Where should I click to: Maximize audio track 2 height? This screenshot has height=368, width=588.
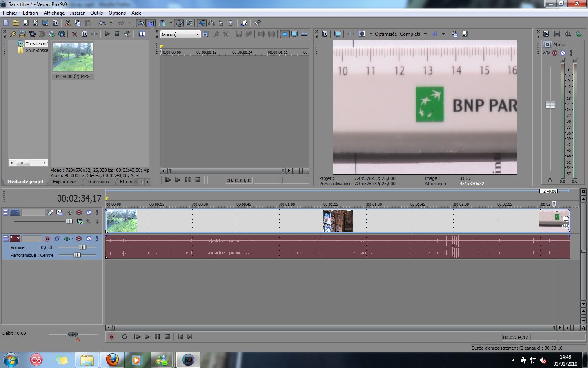point(6,240)
